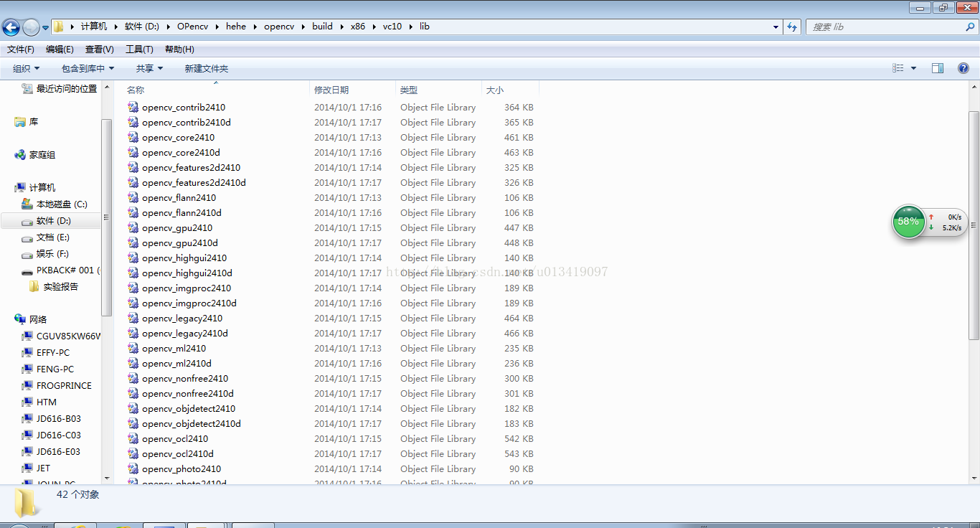Open the 实验报告 folder in sidebar
980x528 pixels.
[53, 286]
